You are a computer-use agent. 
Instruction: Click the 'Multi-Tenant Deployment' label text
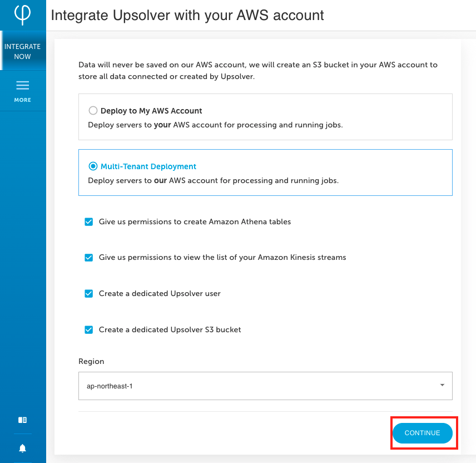coord(148,166)
